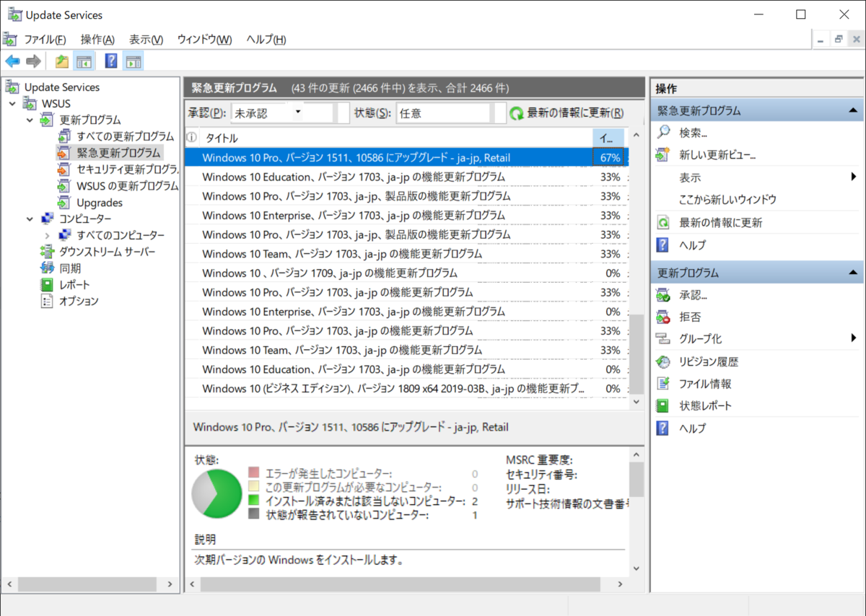Open the ファイル(F) menu
This screenshot has width=866, height=616.
point(45,39)
